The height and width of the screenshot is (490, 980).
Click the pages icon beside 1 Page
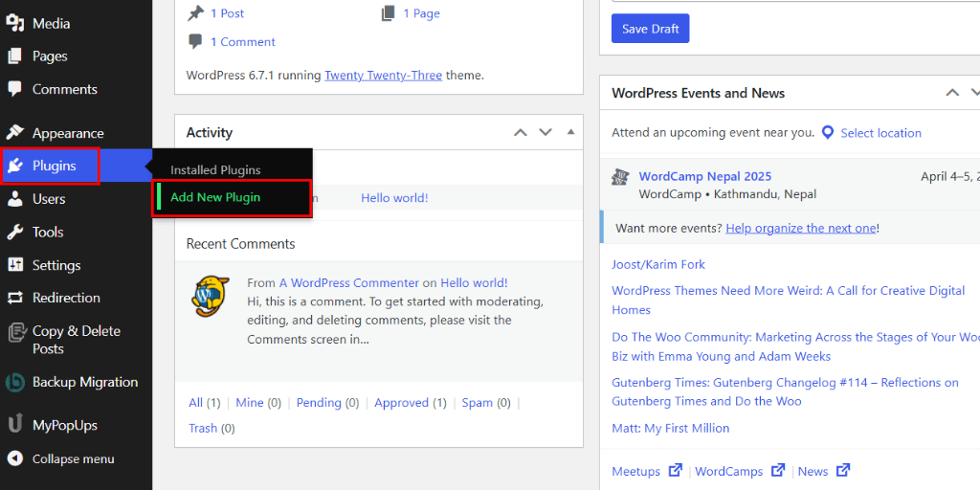[x=388, y=13]
